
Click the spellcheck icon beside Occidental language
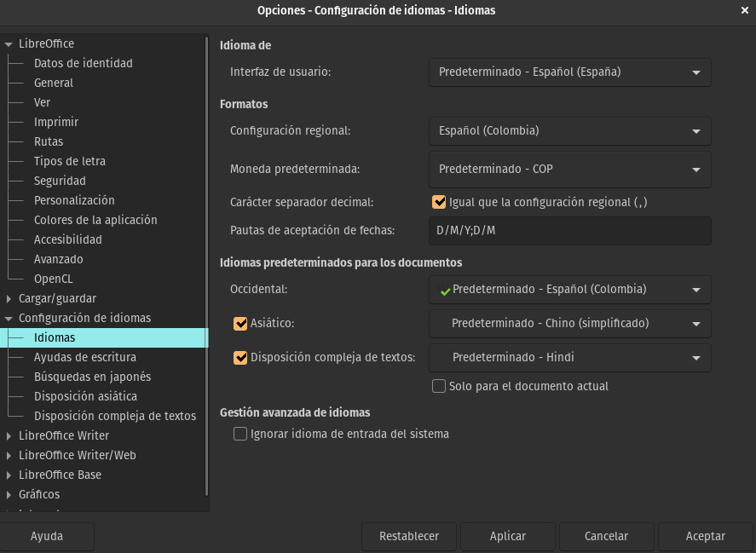tap(443, 290)
